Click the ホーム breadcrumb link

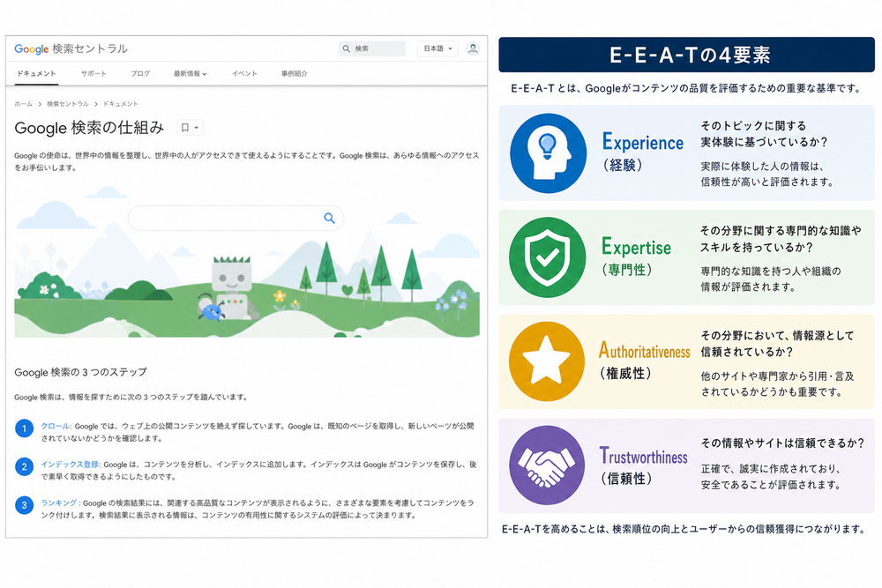tap(23, 104)
